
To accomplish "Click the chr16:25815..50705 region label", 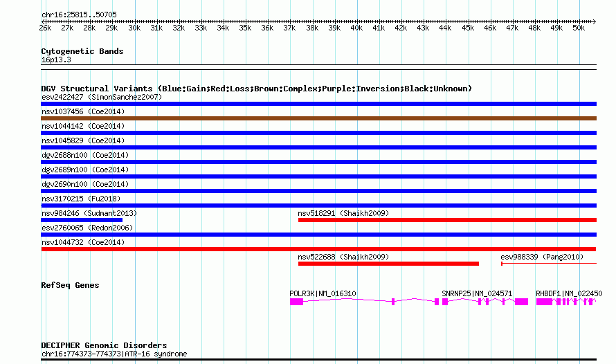I will click(79, 15).
